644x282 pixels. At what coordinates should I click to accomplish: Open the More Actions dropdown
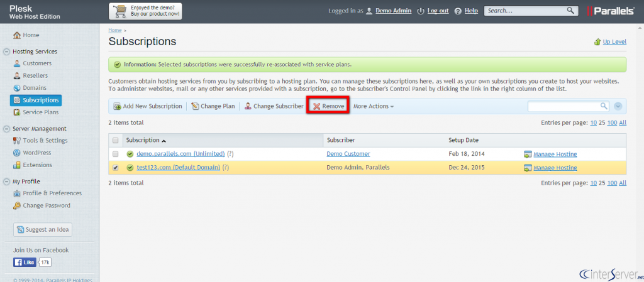tap(374, 106)
